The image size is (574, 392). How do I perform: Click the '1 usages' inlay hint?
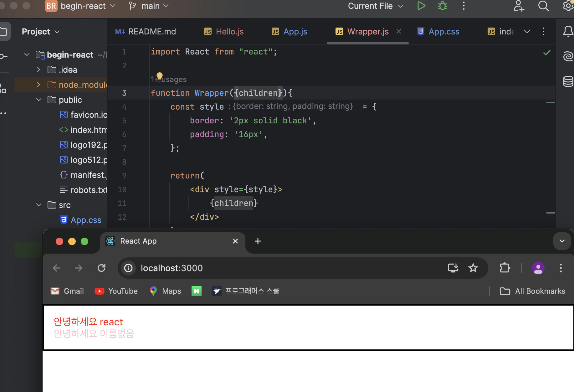pos(169,80)
